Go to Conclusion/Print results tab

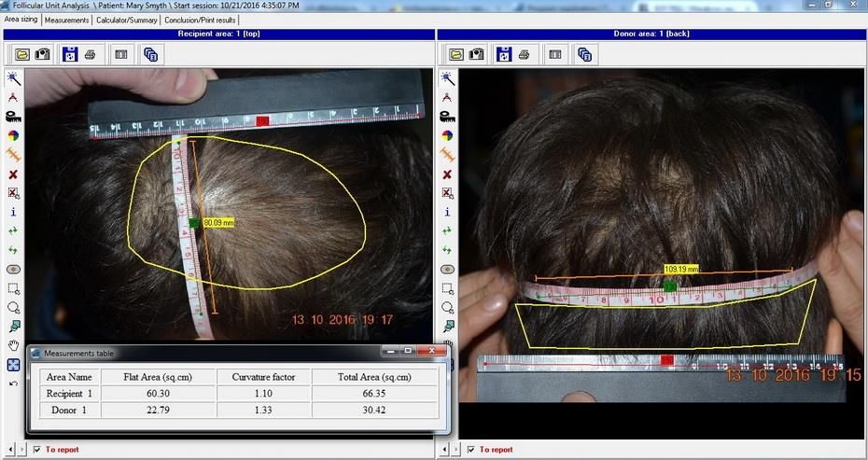click(200, 20)
